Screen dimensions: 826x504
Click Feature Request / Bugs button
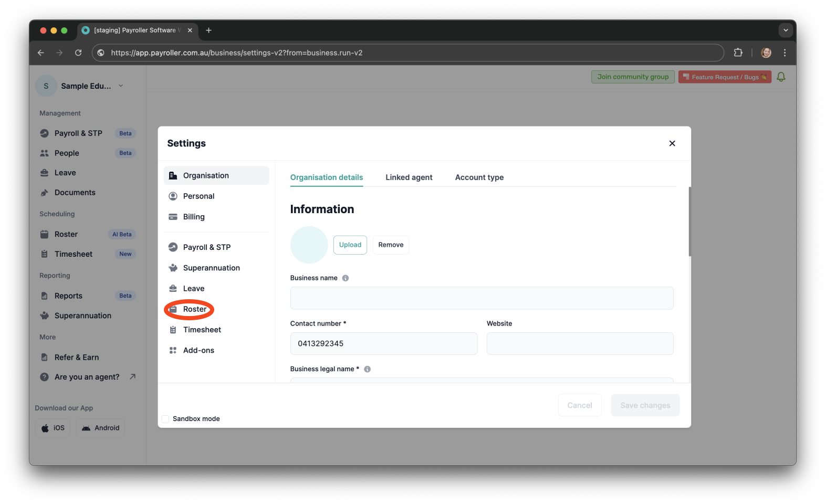click(x=725, y=77)
